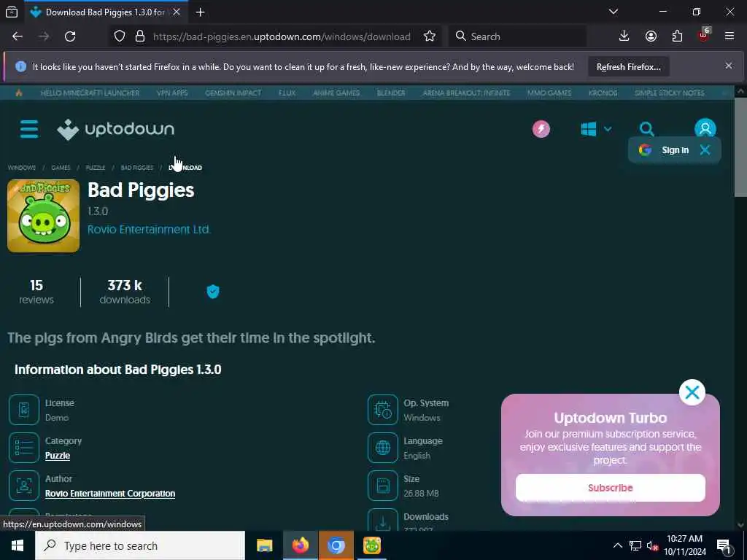The image size is (747, 560).
Task: Open MMO GAMES trending link
Action: point(549,93)
